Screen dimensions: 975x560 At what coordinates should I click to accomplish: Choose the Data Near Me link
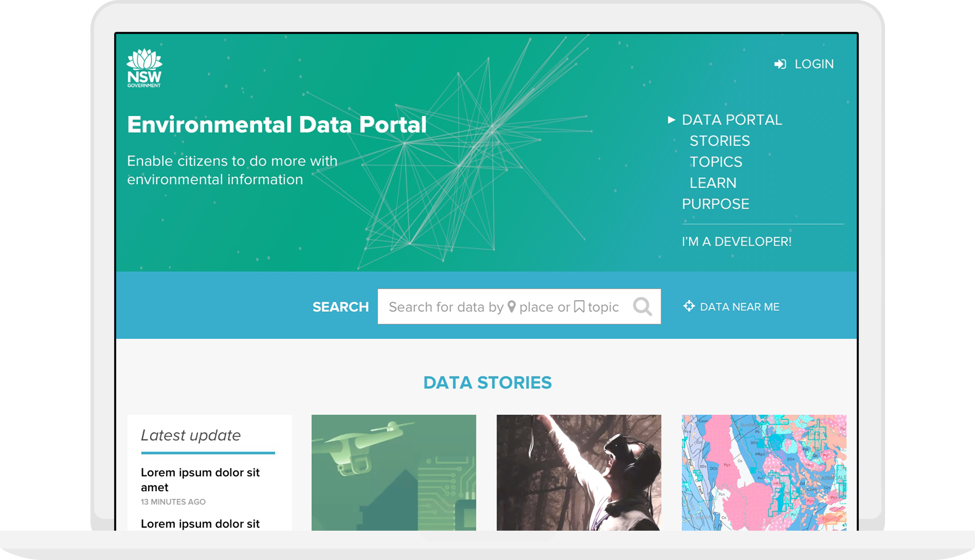(x=740, y=307)
